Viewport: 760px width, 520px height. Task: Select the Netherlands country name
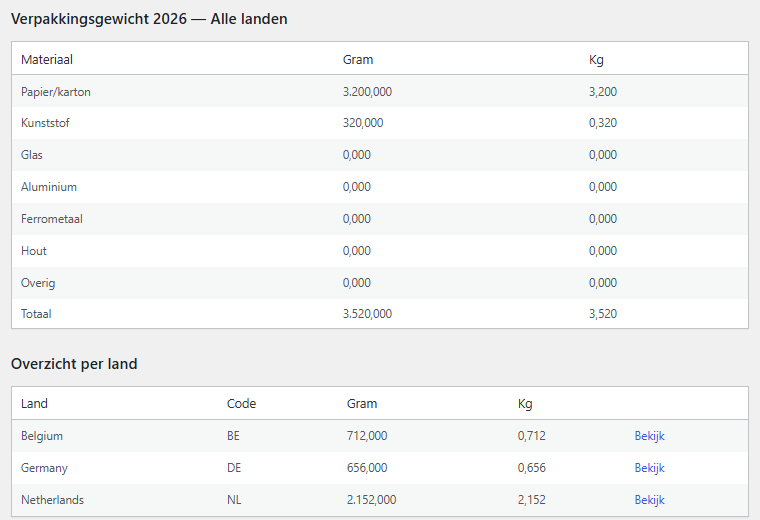pyautogui.click(x=52, y=500)
